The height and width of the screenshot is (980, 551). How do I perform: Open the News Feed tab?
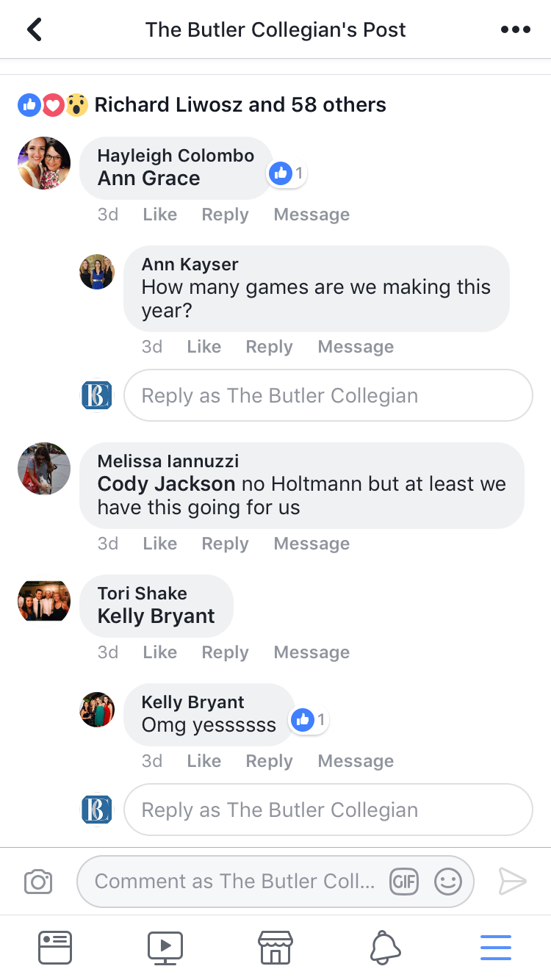(55, 947)
